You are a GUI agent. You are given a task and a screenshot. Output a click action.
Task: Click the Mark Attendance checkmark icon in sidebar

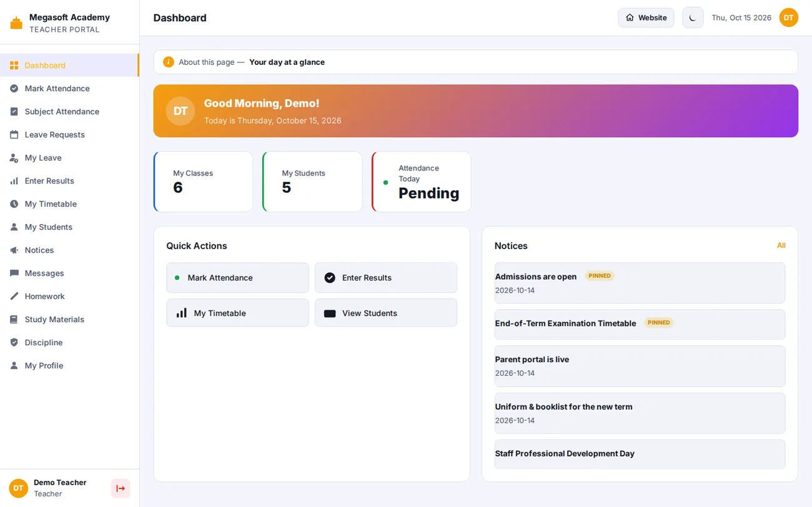coord(14,89)
